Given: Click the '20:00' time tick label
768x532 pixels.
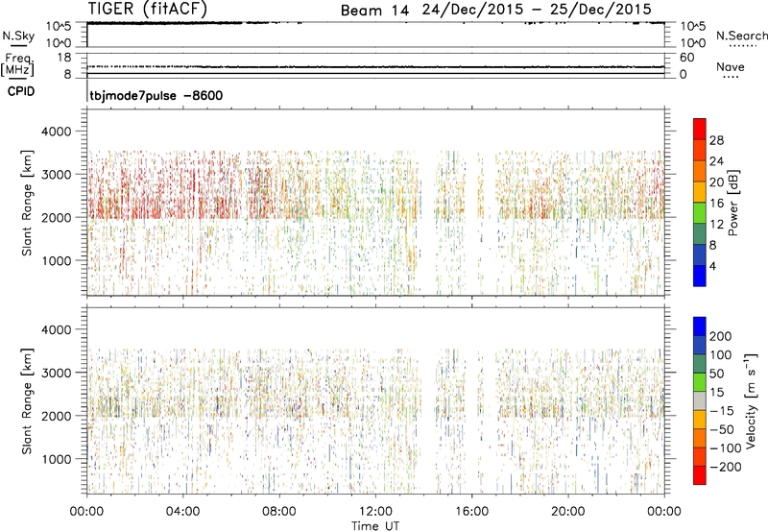Looking at the screenshot, I should tap(567, 512).
